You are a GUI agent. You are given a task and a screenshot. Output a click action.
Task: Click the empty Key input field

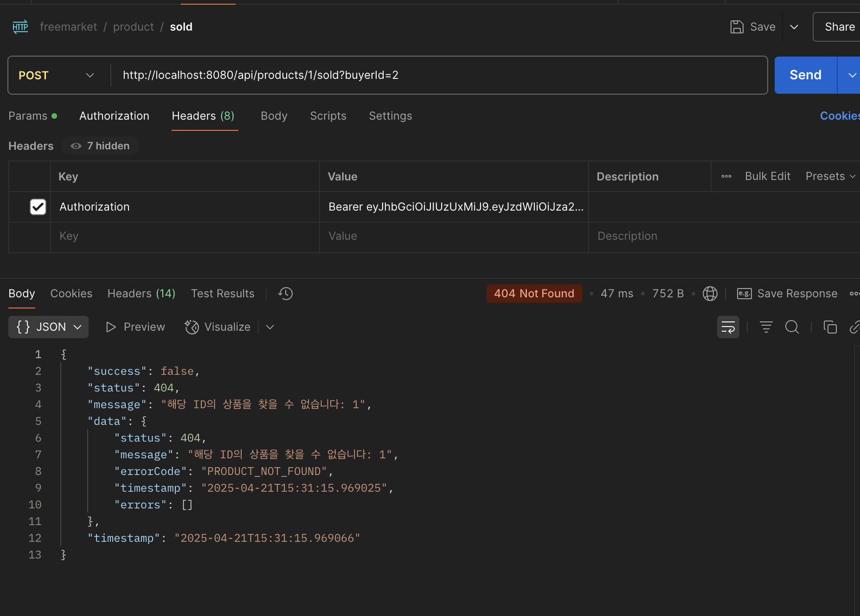pos(185,236)
